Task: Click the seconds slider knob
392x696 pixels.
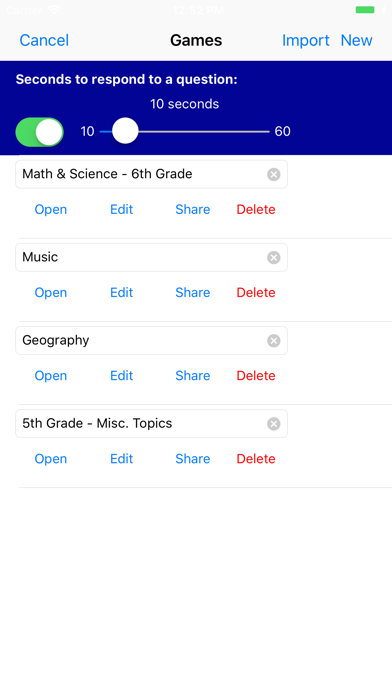Action: click(125, 131)
